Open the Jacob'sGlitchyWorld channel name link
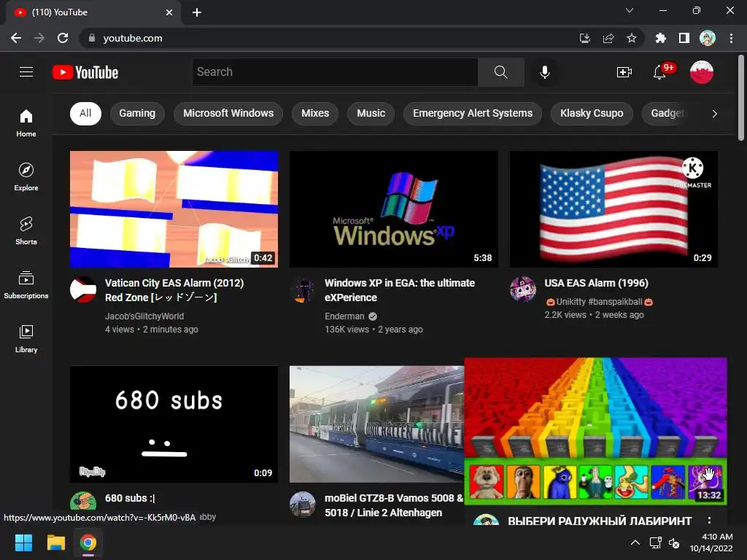Screen dimensions: 747x560 pyautogui.click(x=144, y=316)
